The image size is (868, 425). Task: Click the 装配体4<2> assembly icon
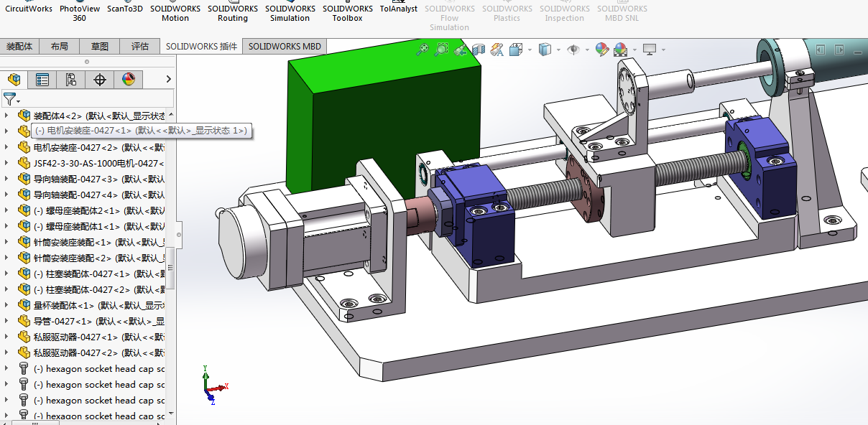pos(24,116)
